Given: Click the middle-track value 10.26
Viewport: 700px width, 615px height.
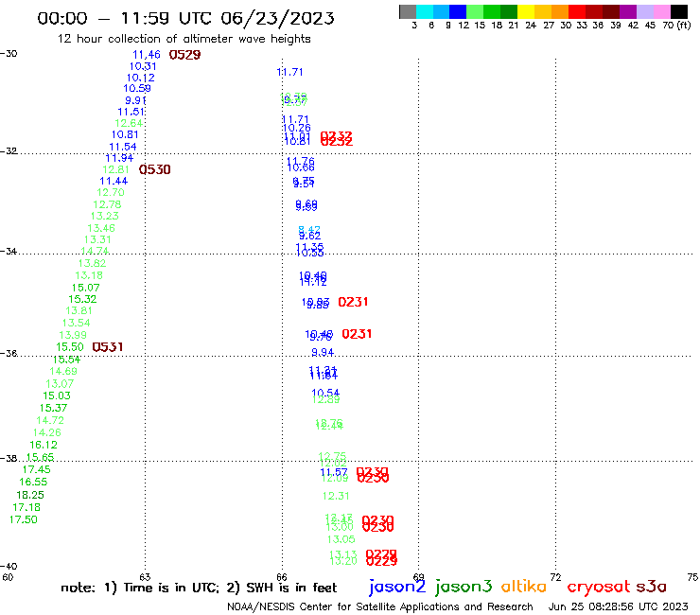Looking at the screenshot, I should (297, 128).
